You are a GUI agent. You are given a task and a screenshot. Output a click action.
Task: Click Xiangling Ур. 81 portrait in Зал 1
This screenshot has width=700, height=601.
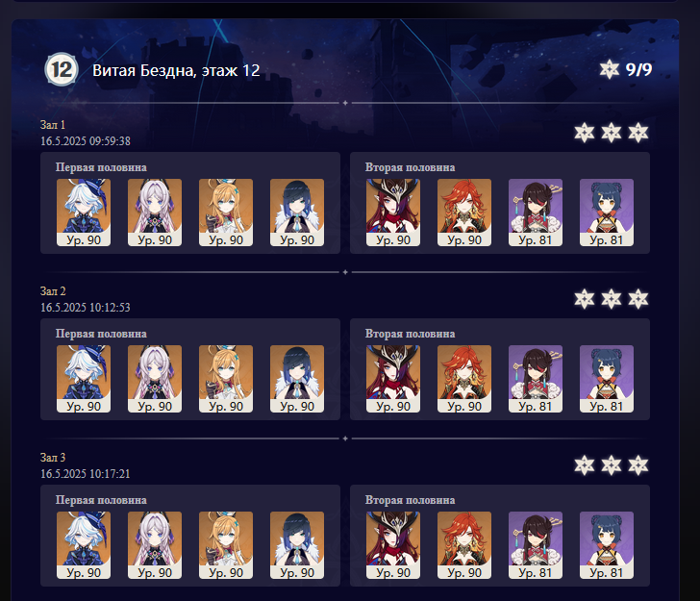(x=606, y=213)
